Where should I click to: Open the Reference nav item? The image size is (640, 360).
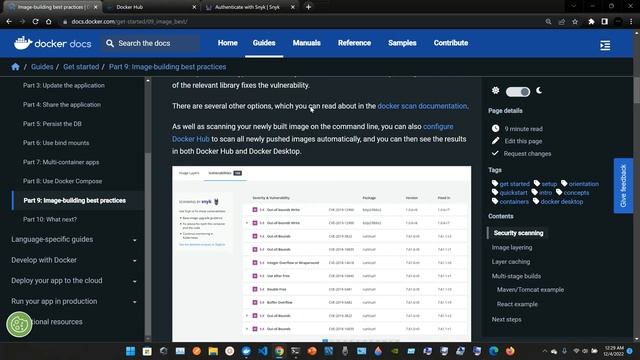[354, 43]
